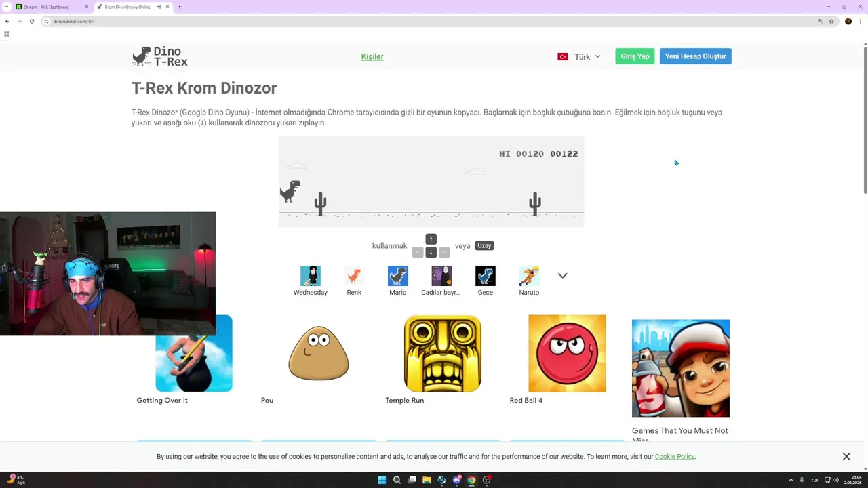Open a new browser tab

180,7
